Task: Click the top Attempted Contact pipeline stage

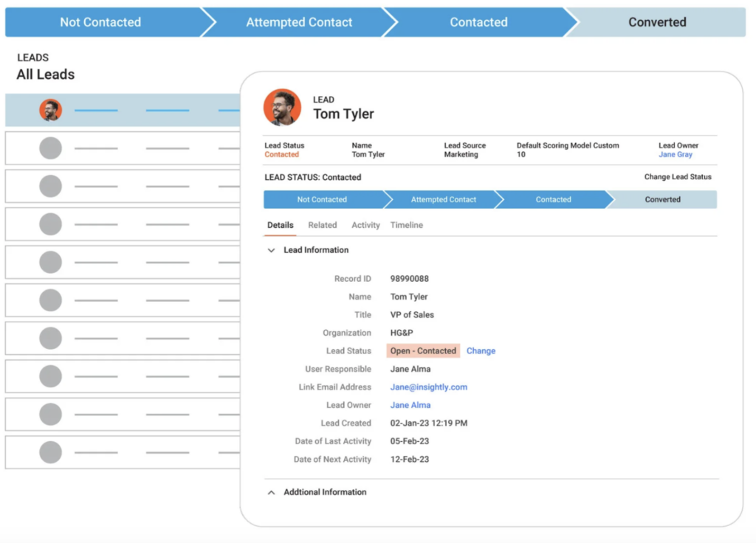Action: [x=299, y=22]
